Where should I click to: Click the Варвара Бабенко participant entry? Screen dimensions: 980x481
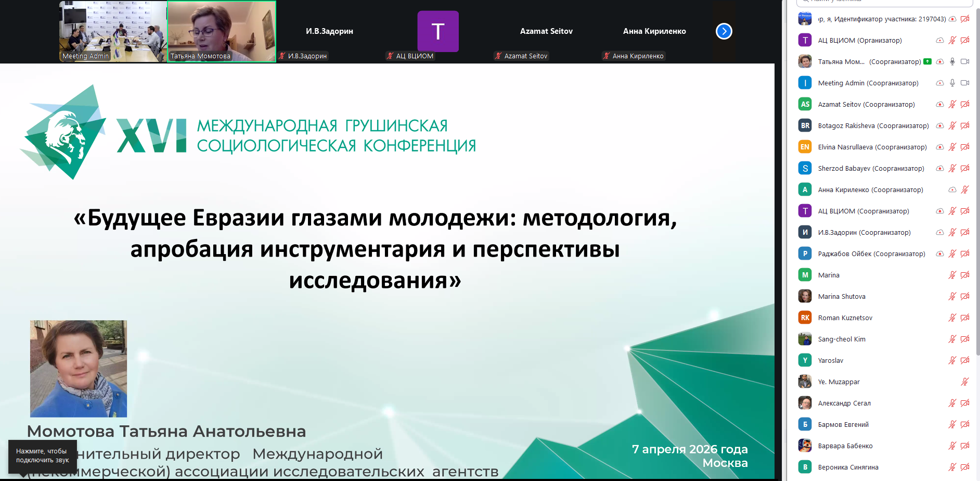(x=845, y=446)
